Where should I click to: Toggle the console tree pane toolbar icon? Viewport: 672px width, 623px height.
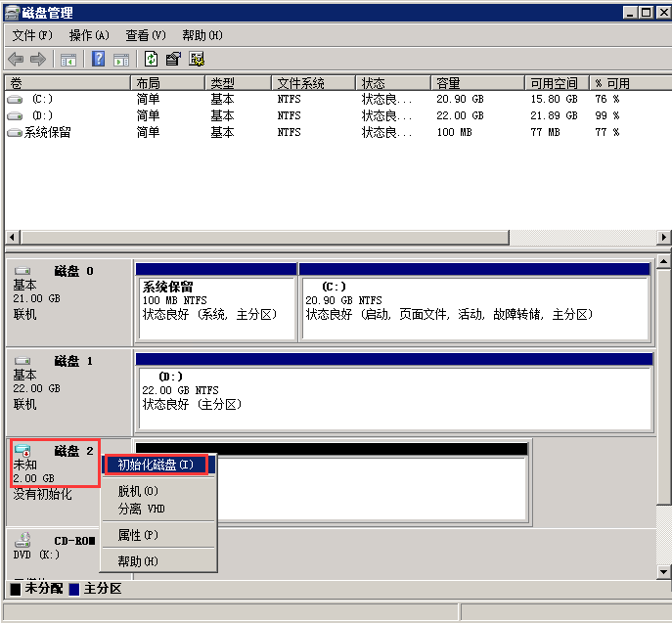coord(68,60)
